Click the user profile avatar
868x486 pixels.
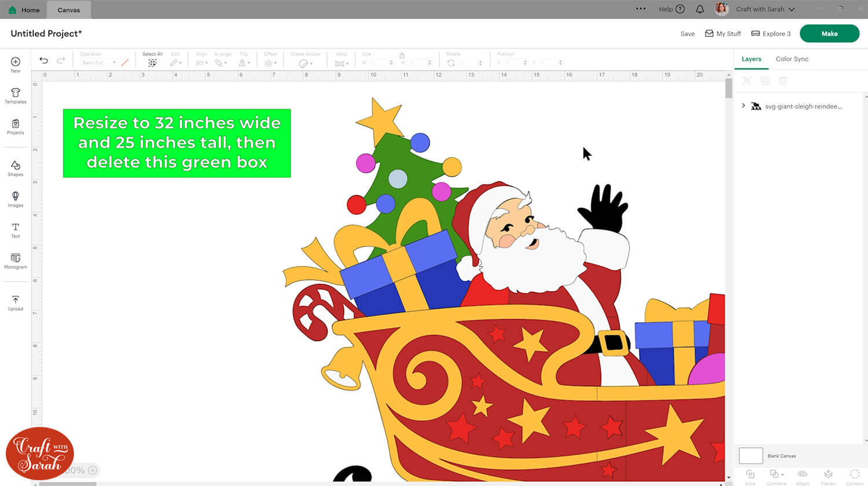pyautogui.click(x=722, y=9)
